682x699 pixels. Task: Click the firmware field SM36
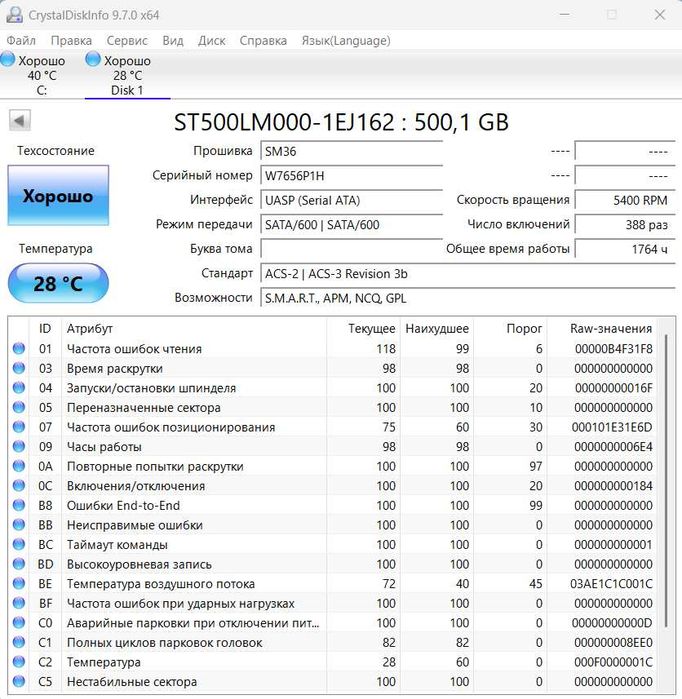pos(350,151)
